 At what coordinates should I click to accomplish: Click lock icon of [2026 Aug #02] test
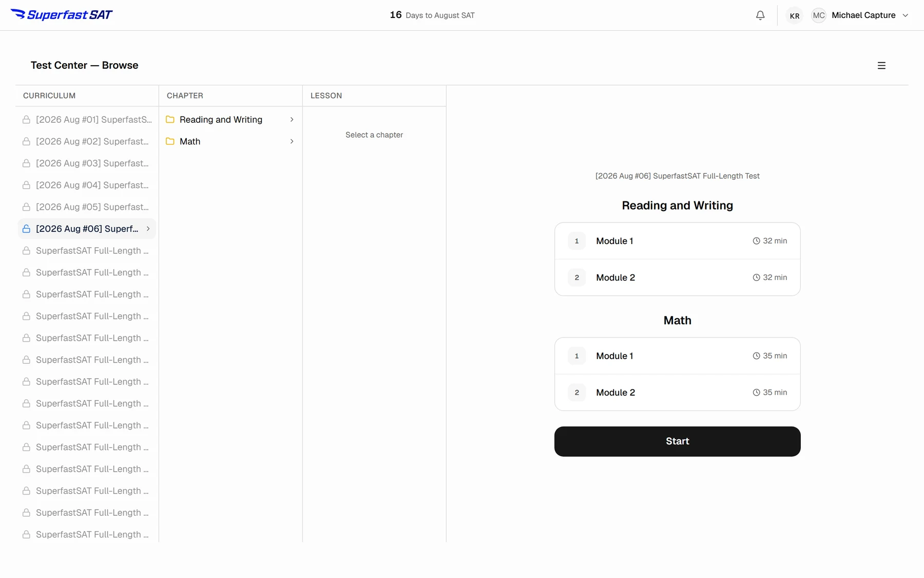pos(26,141)
